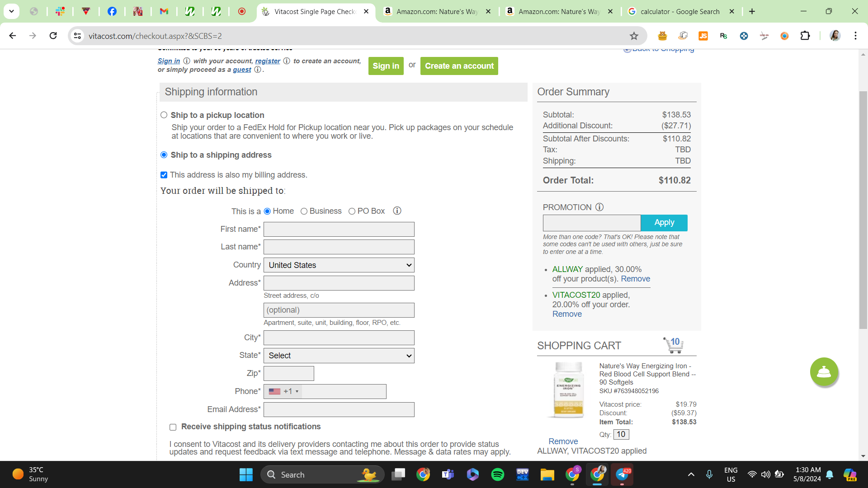Expand the Country dropdown
The width and height of the screenshot is (868, 488).
click(339, 265)
